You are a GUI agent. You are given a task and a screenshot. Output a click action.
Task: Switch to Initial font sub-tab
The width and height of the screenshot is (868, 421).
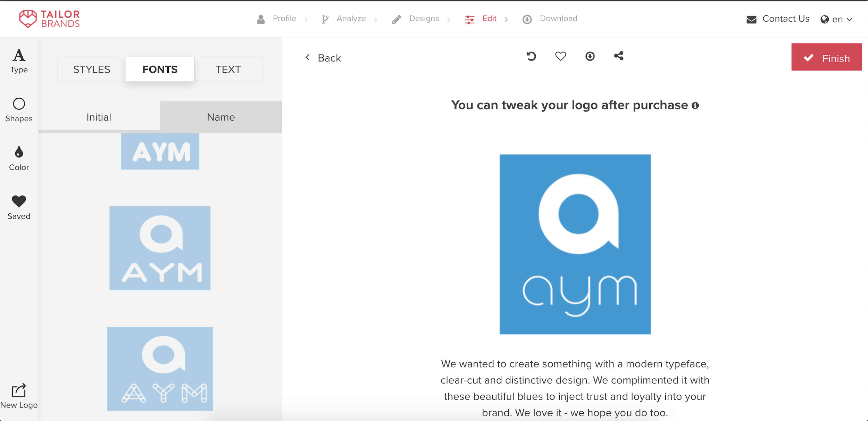point(99,117)
